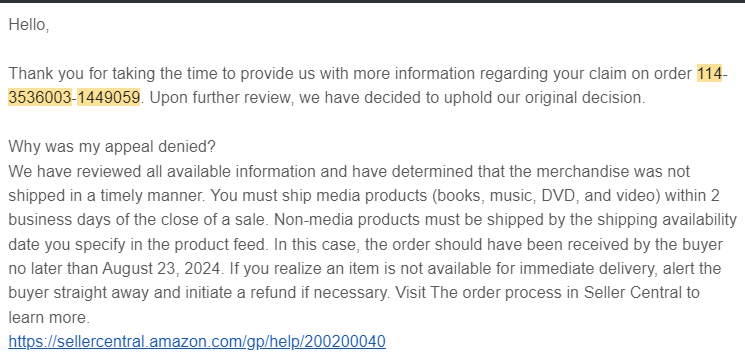
Task: Click the words "shipping availability"
Action: point(667,220)
